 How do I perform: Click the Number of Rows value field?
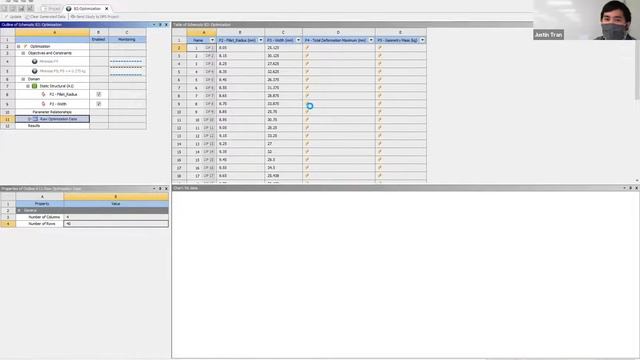tap(116, 224)
